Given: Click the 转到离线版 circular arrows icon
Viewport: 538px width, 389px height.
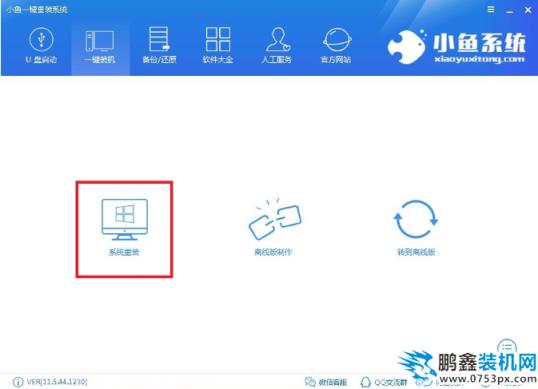Looking at the screenshot, I should pyautogui.click(x=416, y=219).
